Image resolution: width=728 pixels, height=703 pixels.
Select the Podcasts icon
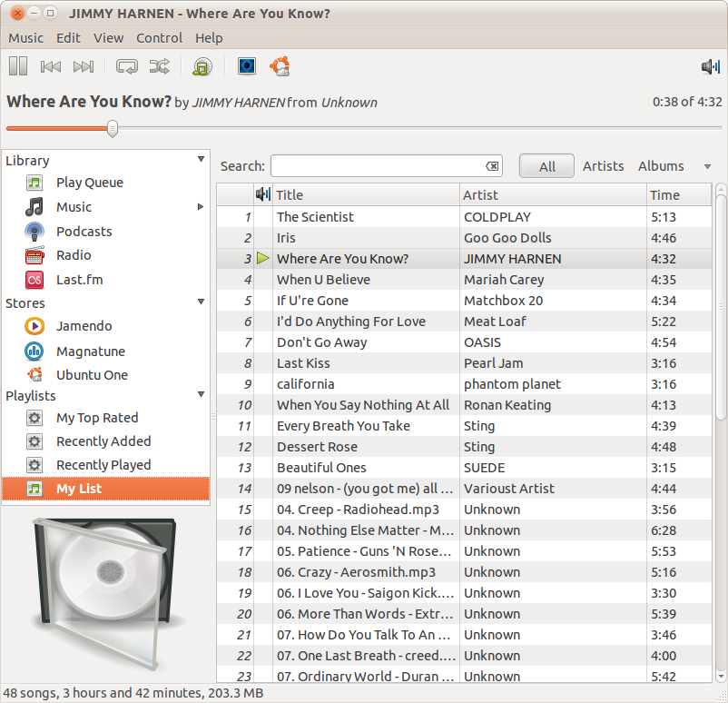(34, 232)
